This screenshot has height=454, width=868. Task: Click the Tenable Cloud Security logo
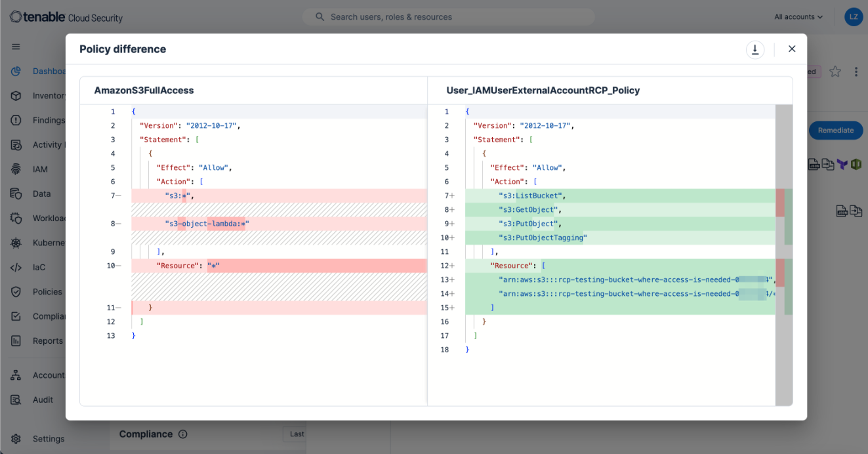(66, 17)
